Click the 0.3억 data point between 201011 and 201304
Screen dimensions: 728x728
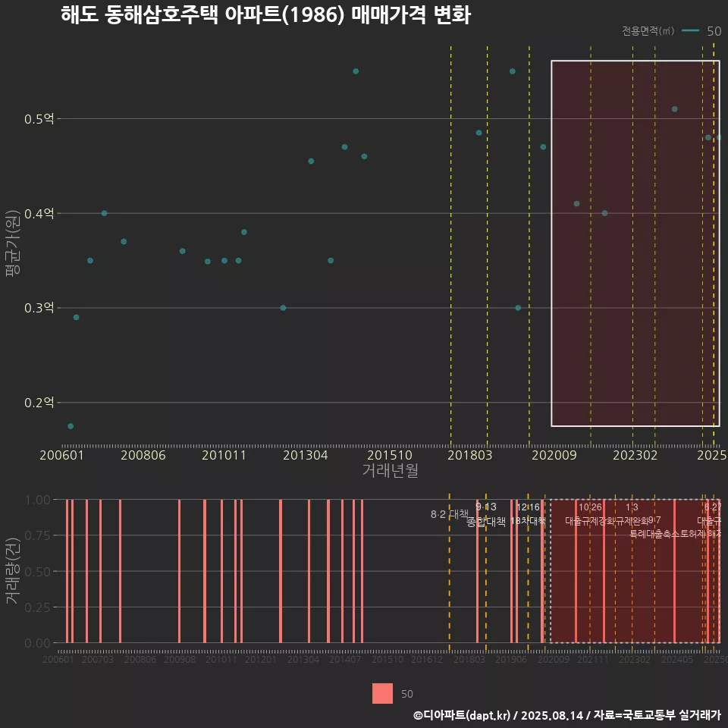click(x=283, y=308)
